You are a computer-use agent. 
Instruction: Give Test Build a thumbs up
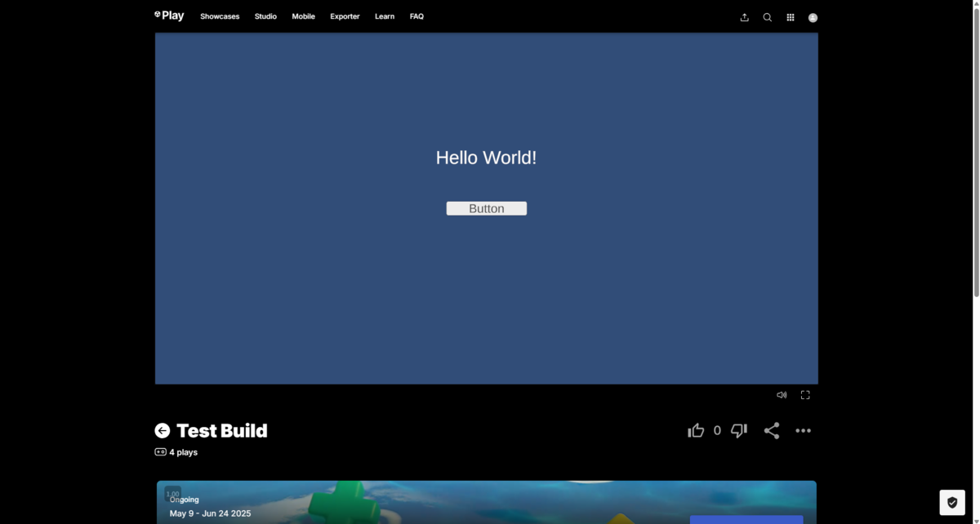point(696,430)
